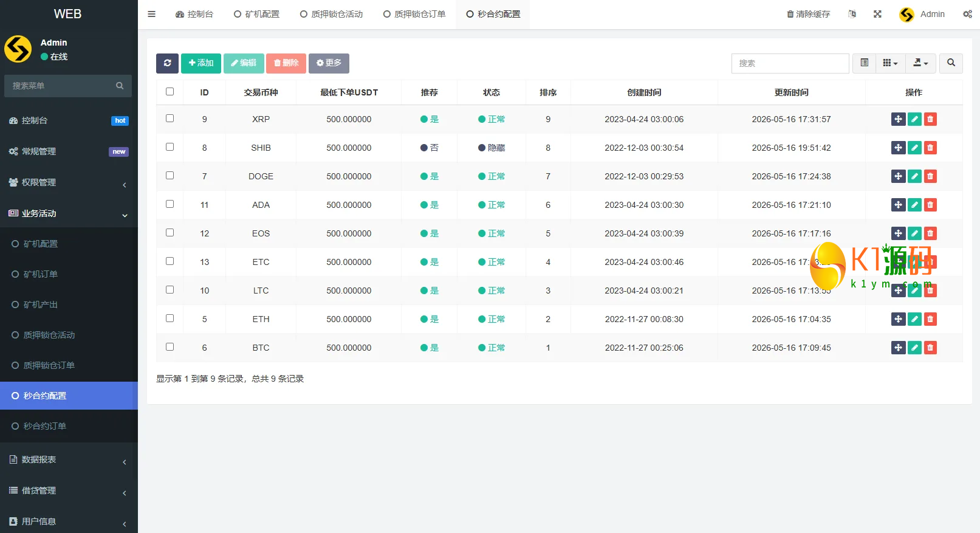Viewport: 980px width, 533px height.
Task: Click sidebar menu search magnifier icon
Action: (120, 86)
